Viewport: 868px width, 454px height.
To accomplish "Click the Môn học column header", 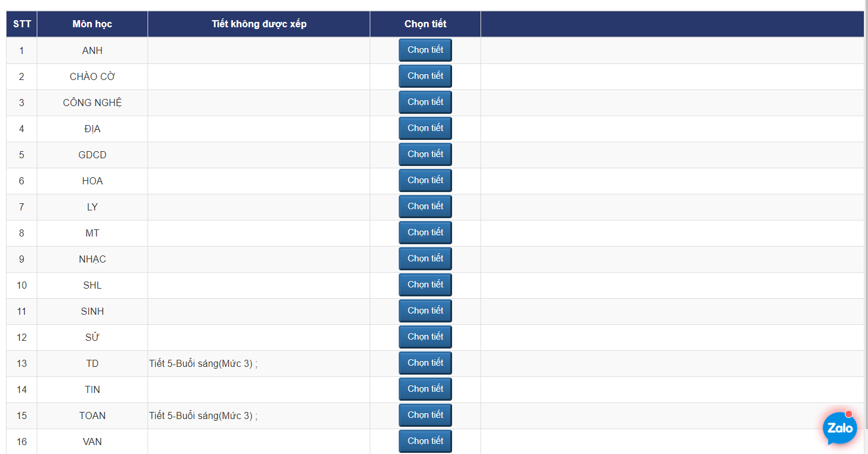I will click(92, 24).
